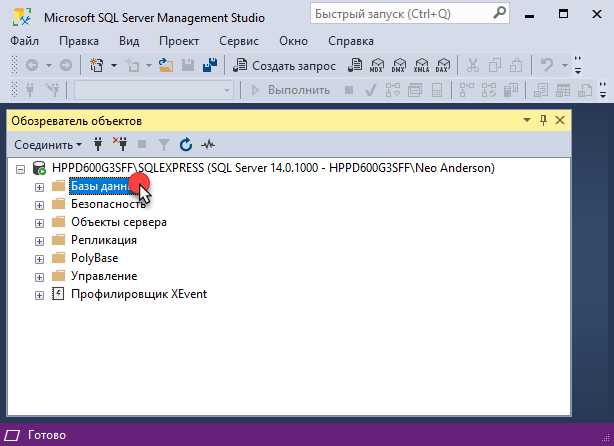Image resolution: width=614 pixels, height=446 pixels.
Task: Expand the PolyBase folder
Action: coord(39,259)
